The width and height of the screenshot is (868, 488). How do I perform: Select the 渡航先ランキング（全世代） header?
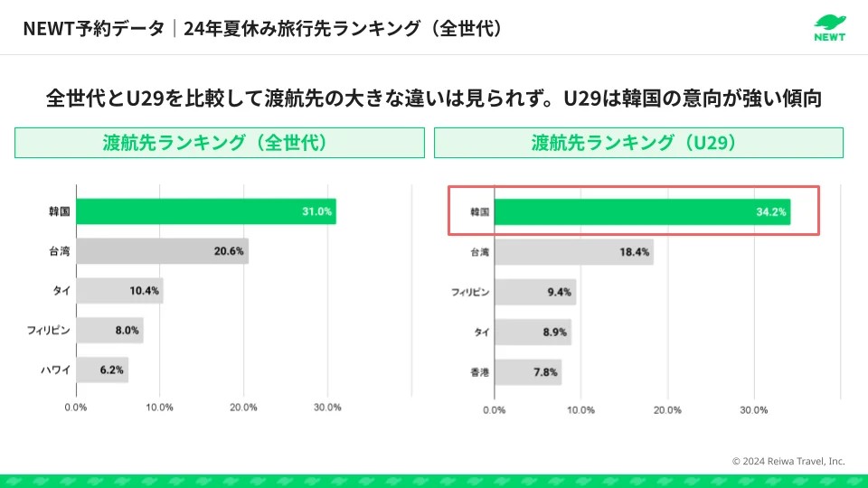point(219,143)
